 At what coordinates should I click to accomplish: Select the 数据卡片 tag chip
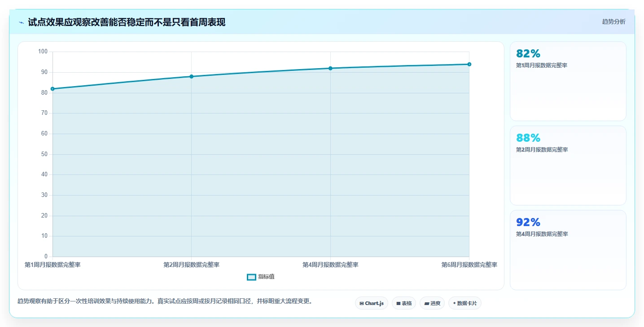click(464, 303)
